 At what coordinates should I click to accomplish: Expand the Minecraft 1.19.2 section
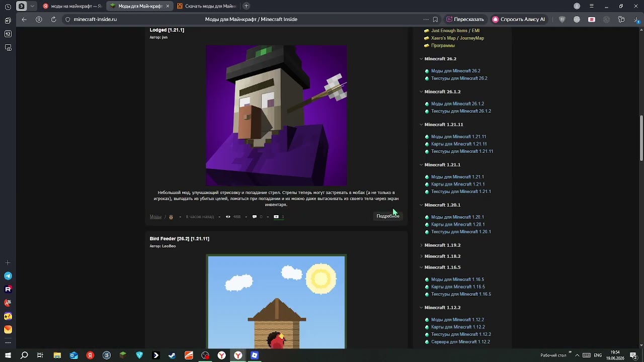[422, 245]
